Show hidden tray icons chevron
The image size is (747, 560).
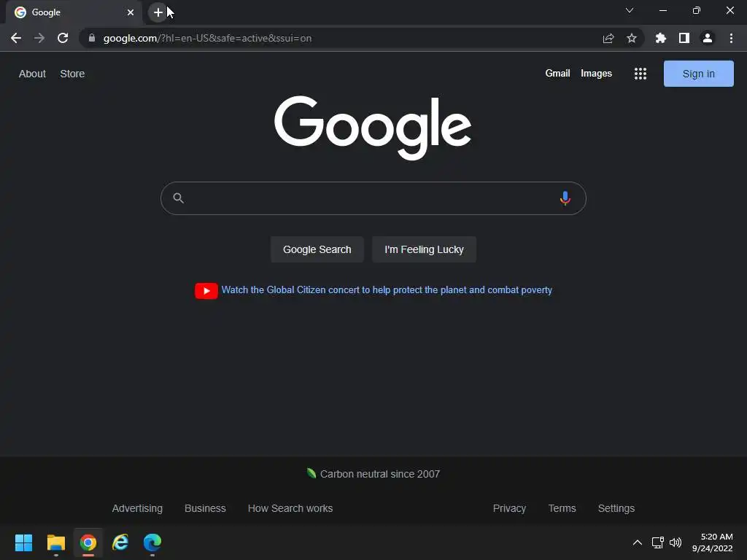point(638,542)
